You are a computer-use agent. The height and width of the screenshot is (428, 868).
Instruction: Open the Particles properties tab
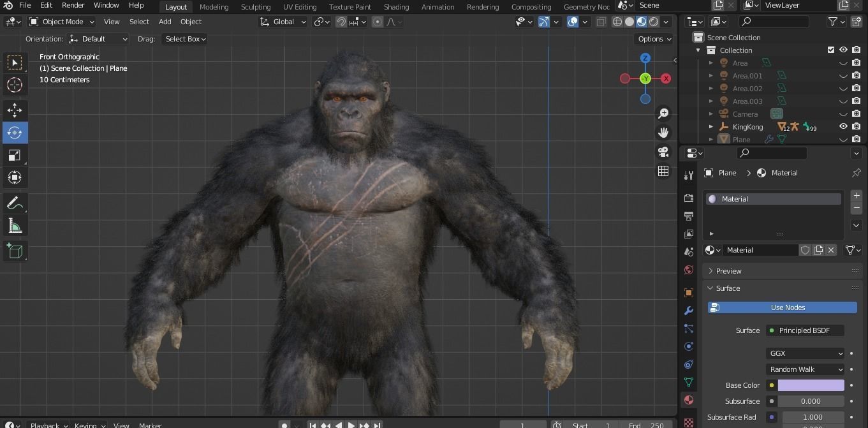point(689,328)
